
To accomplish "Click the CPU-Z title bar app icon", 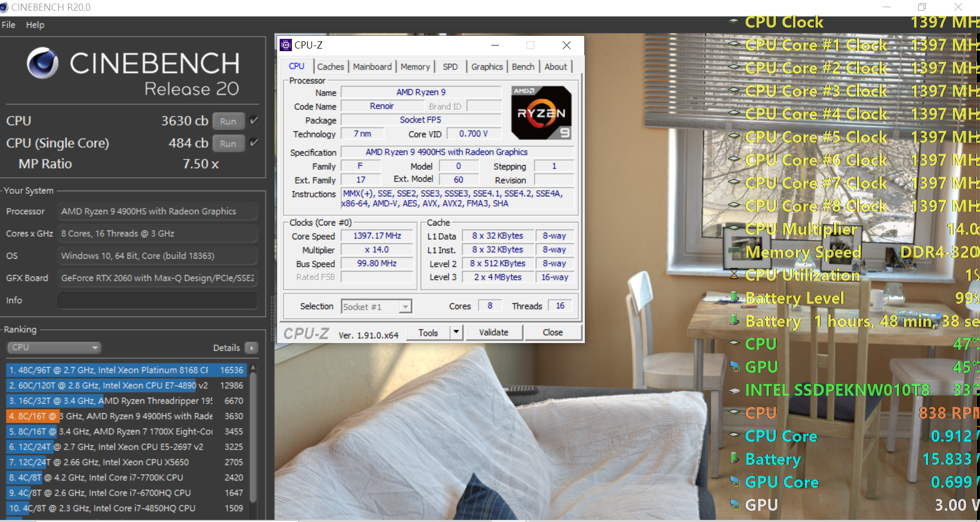I will coord(286,45).
